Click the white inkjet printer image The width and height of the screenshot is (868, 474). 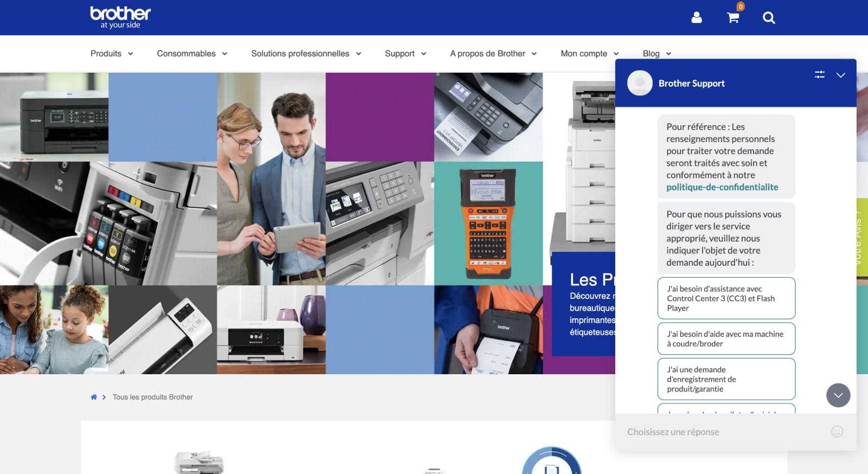click(x=271, y=330)
